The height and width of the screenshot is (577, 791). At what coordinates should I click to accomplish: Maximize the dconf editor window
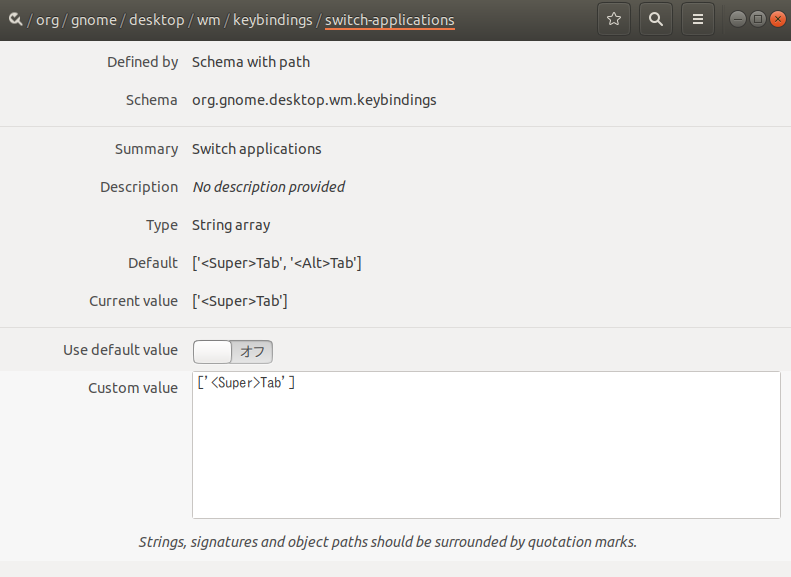pos(758,19)
